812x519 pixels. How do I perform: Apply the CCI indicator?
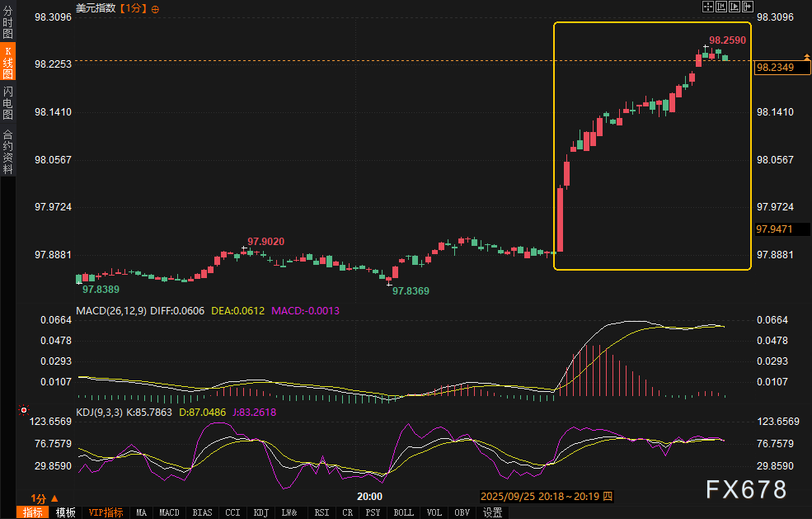[x=232, y=512]
